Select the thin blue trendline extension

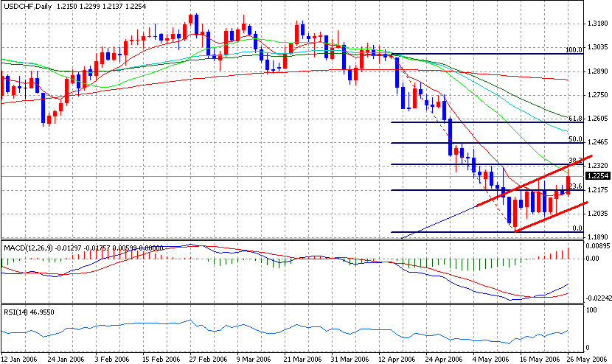click(438, 222)
